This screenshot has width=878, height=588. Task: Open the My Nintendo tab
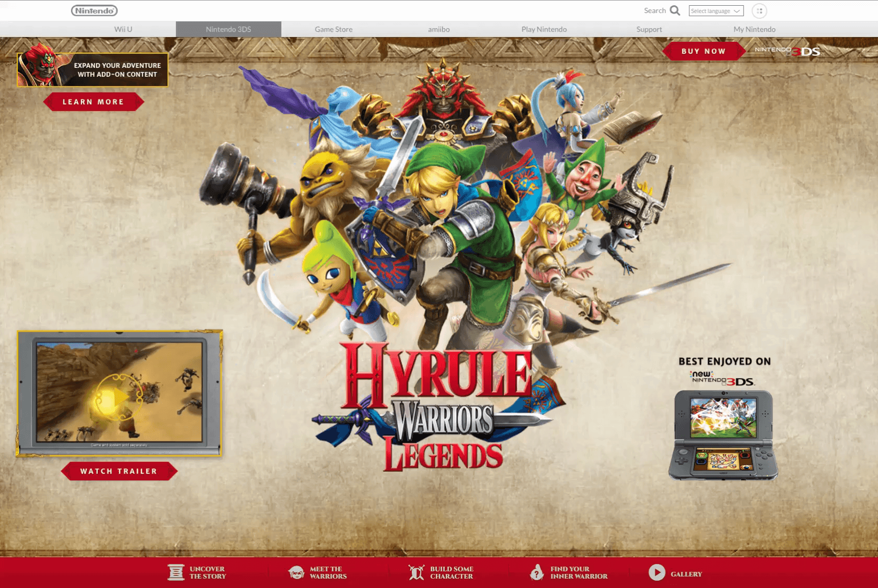(x=754, y=29)
